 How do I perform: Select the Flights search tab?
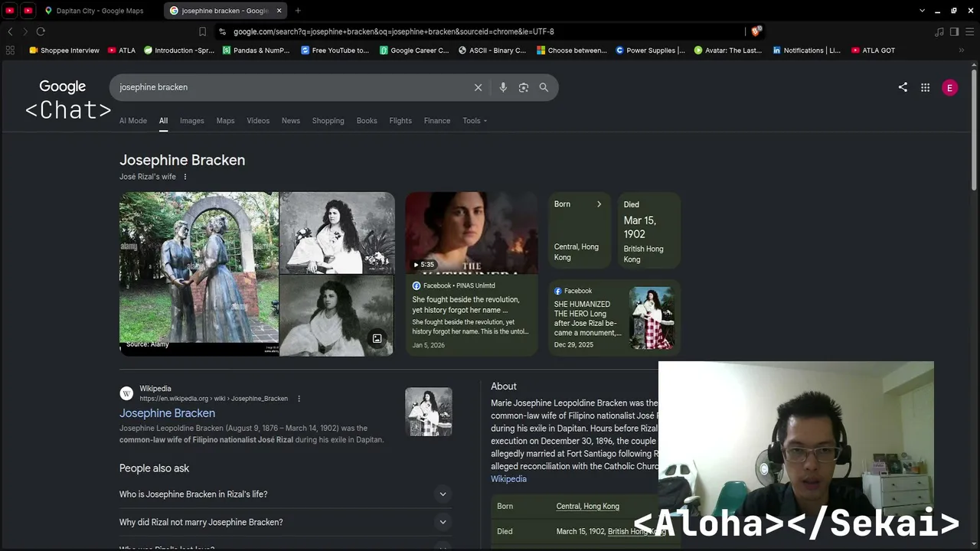tap(400, 121)
